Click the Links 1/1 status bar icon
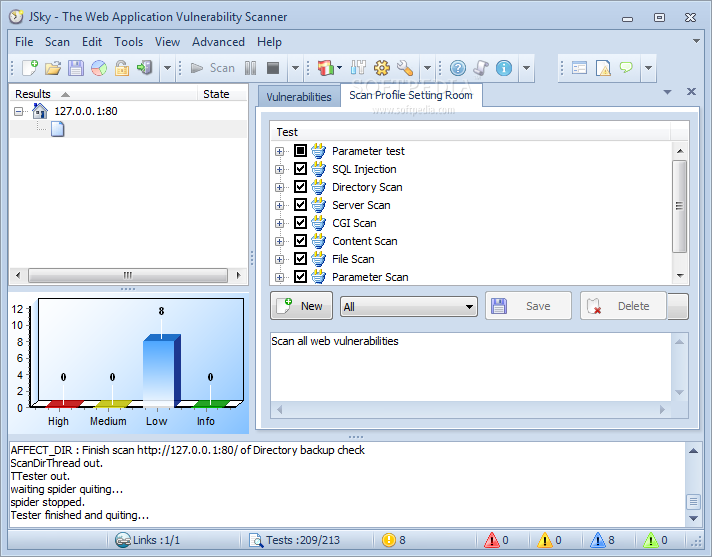 [123, 540]
